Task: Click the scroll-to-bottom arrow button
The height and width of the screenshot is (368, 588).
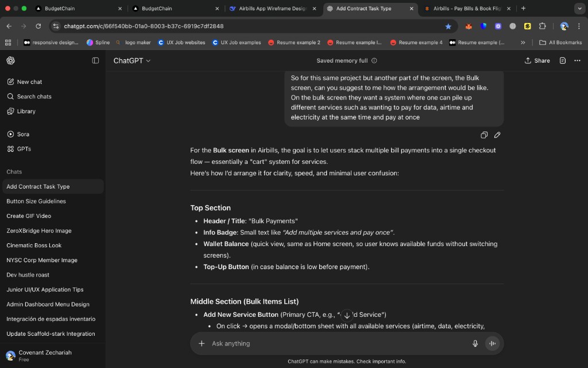Action: tap(347, 316)
